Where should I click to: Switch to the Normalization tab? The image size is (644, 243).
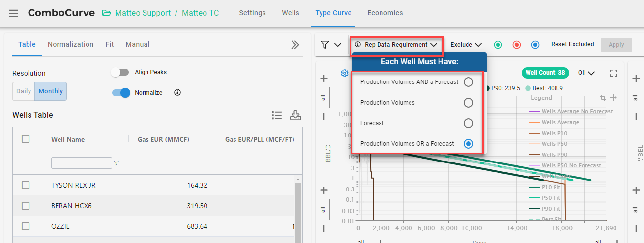coord(70,44)
